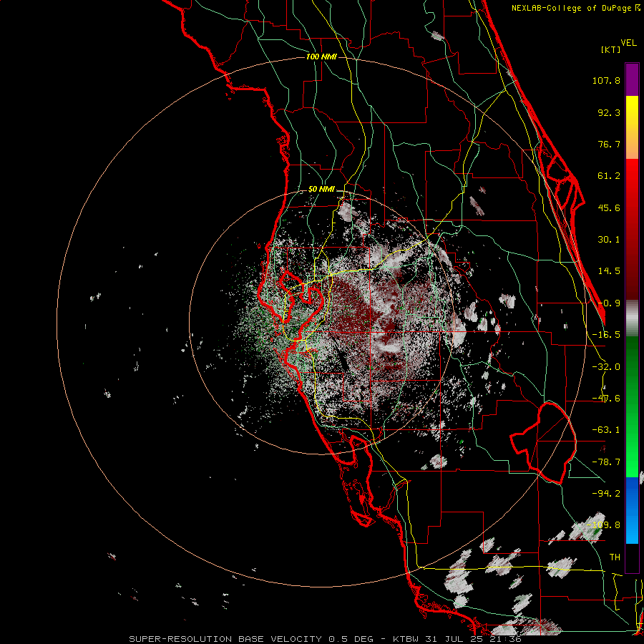Click the 107.8 velocity scale value
Viewport: 644px width, 644px height.
pos(606,80)
